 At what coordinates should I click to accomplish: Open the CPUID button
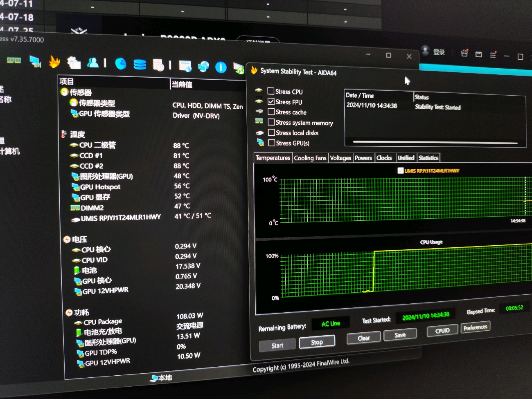pyautogui.click(x=442, y=331)
